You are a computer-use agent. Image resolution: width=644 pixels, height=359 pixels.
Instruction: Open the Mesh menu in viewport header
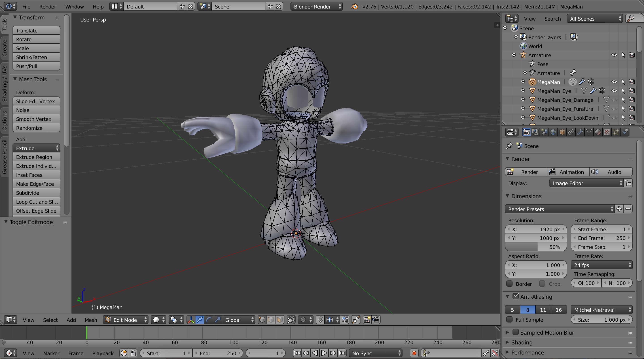point(91,320)
